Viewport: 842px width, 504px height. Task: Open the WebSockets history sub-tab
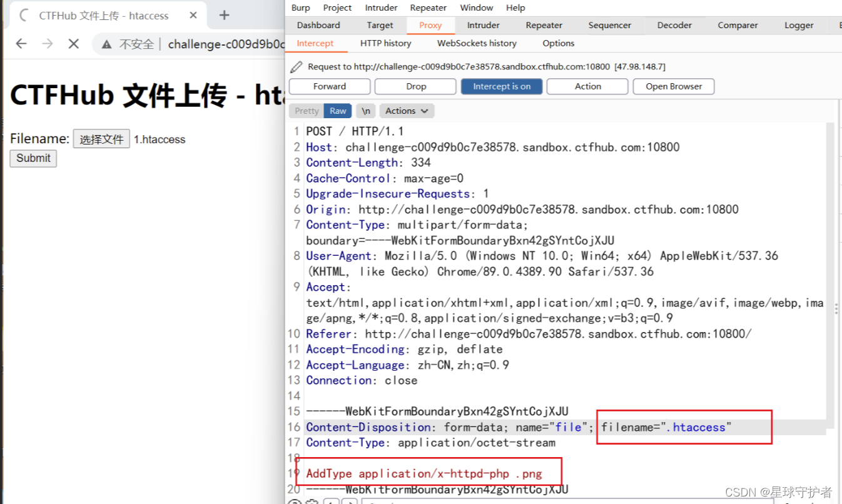[x=477, y=43]
